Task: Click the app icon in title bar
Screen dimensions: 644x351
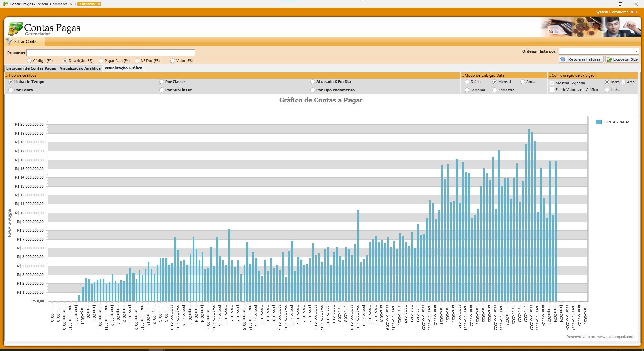Action: [5, 4]
